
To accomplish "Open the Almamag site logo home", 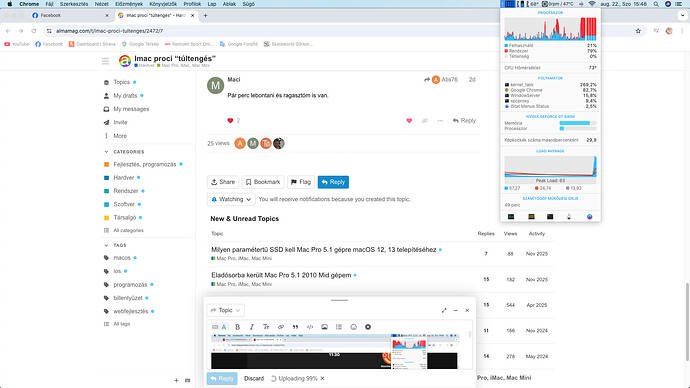I will point(125,61).
